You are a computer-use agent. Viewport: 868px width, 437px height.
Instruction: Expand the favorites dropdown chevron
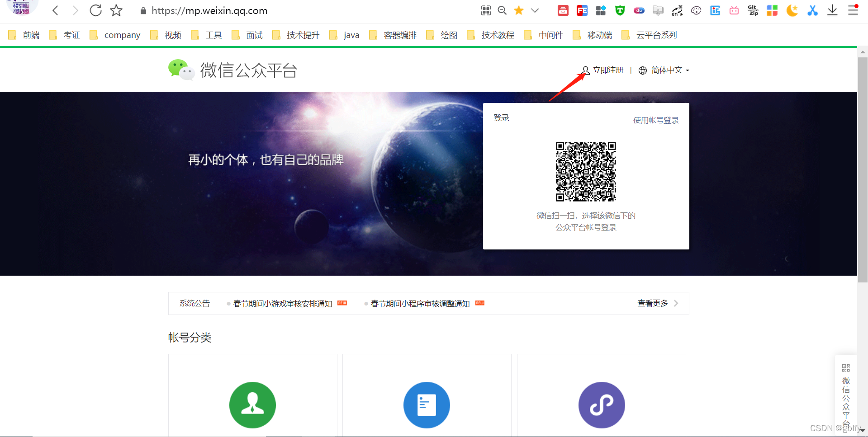[535, 10]
